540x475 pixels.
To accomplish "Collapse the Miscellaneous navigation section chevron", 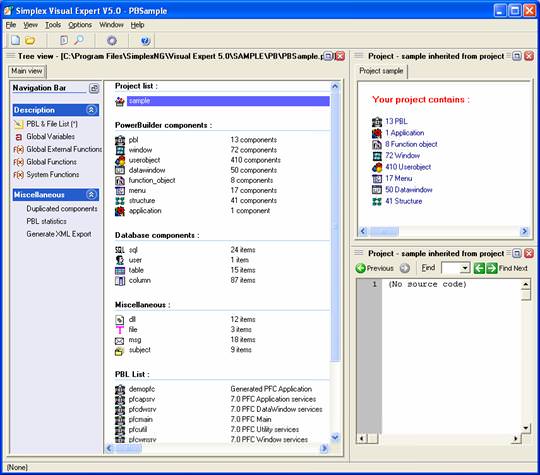I will [x=91, y=195].
